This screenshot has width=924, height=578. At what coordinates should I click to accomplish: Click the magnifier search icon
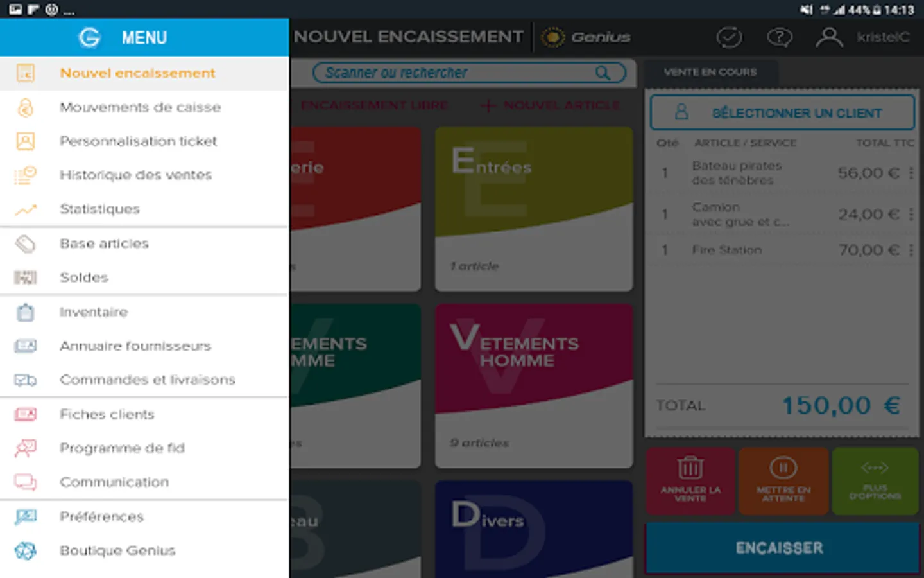pyautogui.click(x=603, y=73)
